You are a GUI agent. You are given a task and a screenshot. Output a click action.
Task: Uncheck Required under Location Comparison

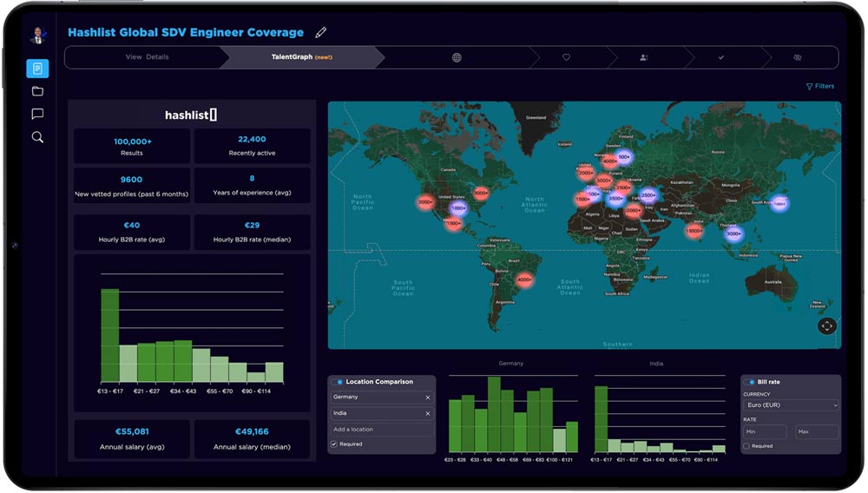click(x=334, y=444)
